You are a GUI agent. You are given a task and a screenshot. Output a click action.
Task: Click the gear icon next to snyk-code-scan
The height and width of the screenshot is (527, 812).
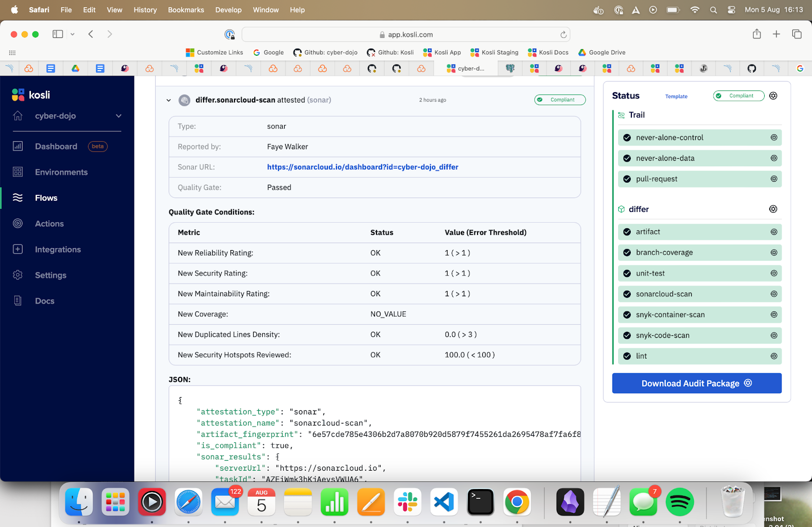774,335
